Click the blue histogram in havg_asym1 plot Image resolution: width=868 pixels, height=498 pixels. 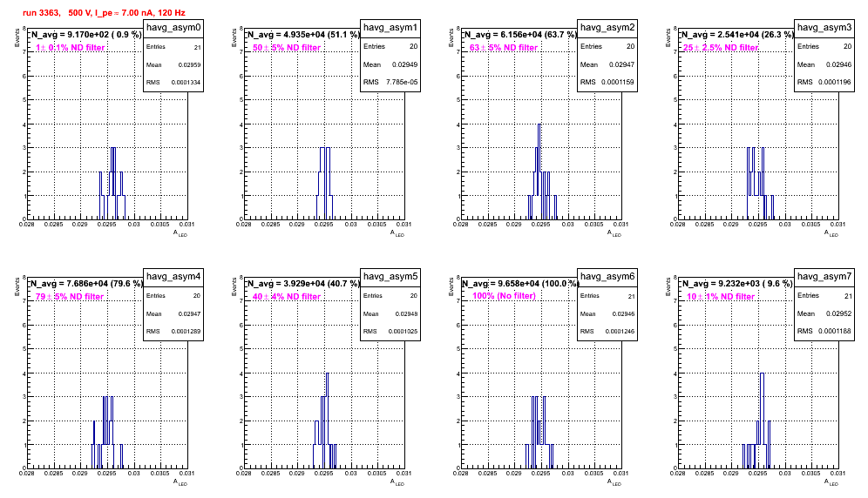coord(325,185)
